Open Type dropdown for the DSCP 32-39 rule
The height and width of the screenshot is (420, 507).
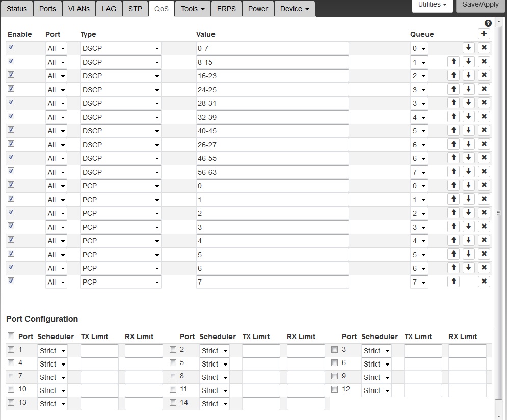tap(120, 117)
